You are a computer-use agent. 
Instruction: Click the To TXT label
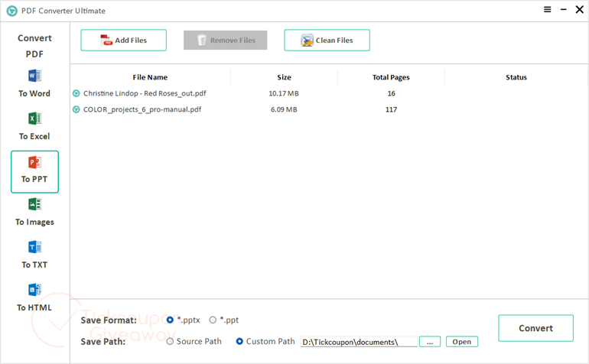pyautogui.click(x=34, y=265)
